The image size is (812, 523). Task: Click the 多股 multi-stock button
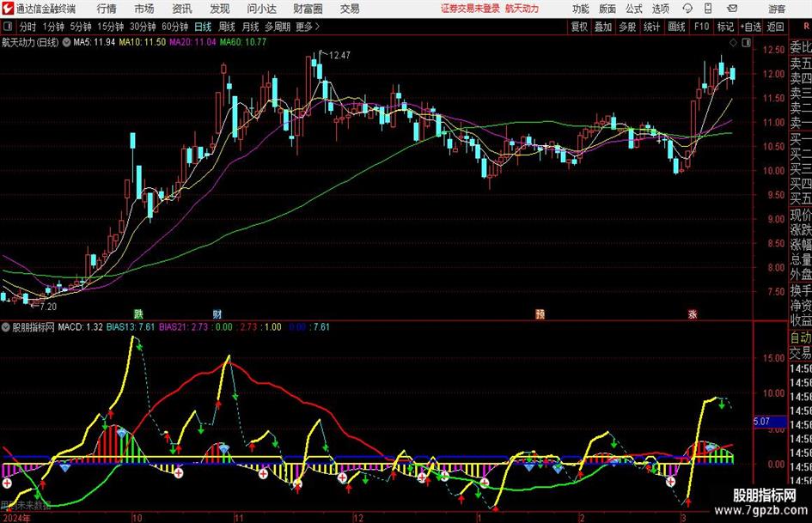tap(627, 27)
